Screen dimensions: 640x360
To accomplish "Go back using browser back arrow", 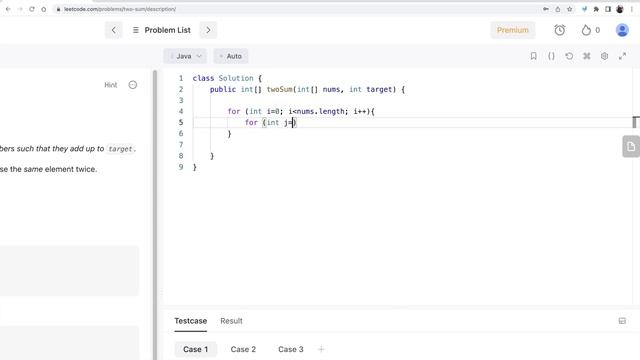I will (x=8, y=9).
